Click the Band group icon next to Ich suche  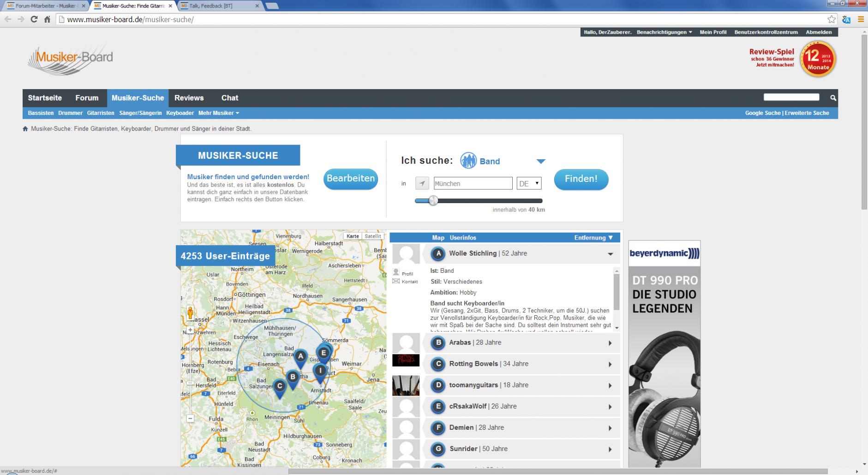pos(468,161)
